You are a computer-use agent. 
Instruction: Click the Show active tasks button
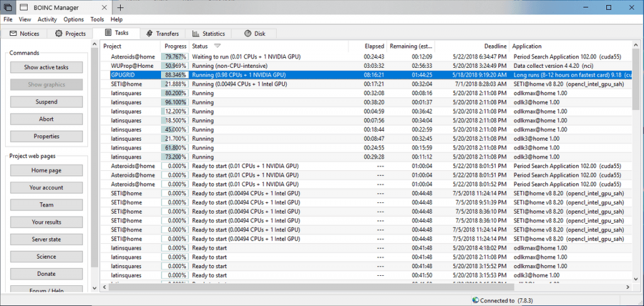(x=47, y=67)
